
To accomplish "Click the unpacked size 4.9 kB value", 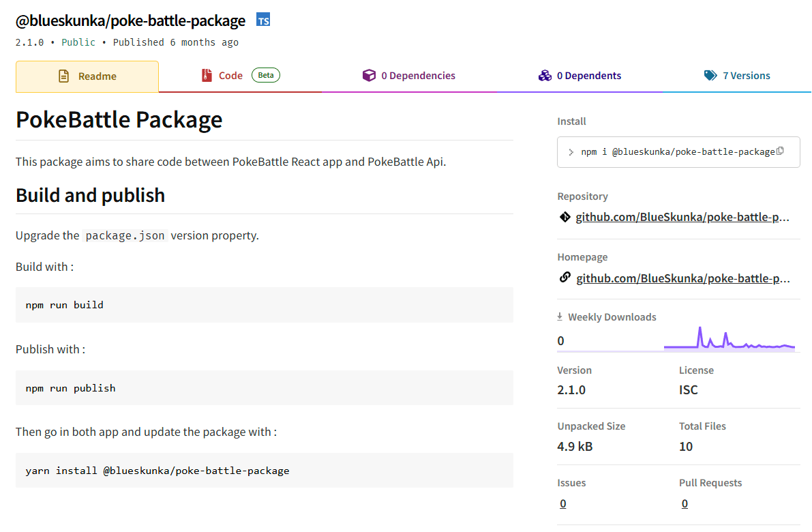I will click(x=575, y=447).
